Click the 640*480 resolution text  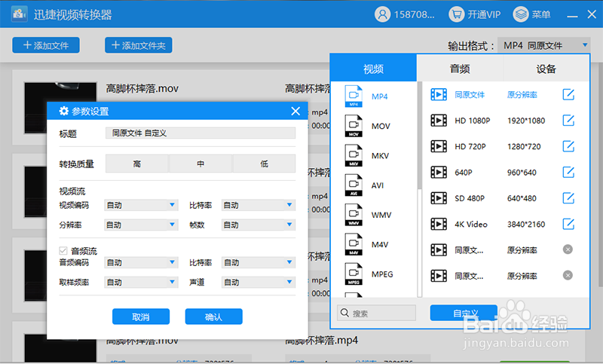point(522,198)
